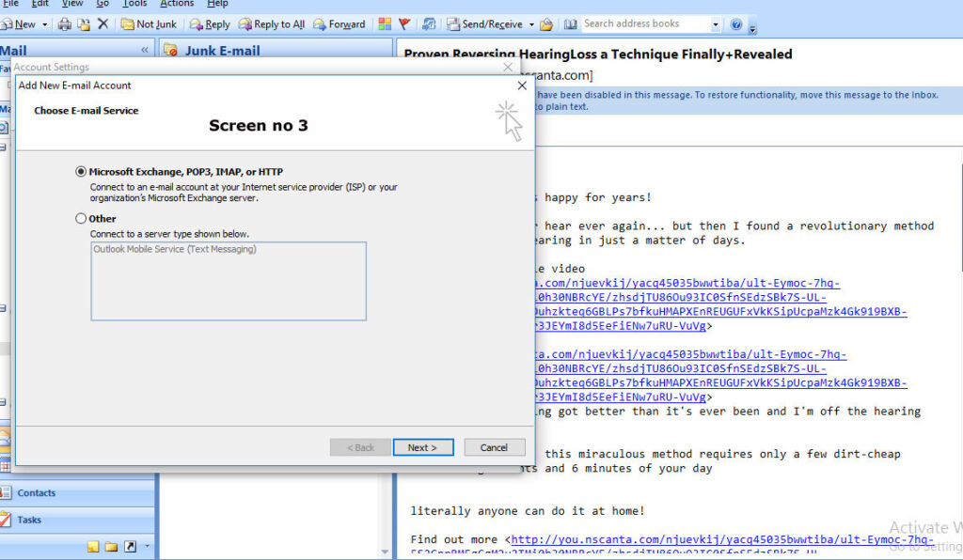Open the Tools menu
The height and width of the screenshot is (560, 963).
coord(134,4)
